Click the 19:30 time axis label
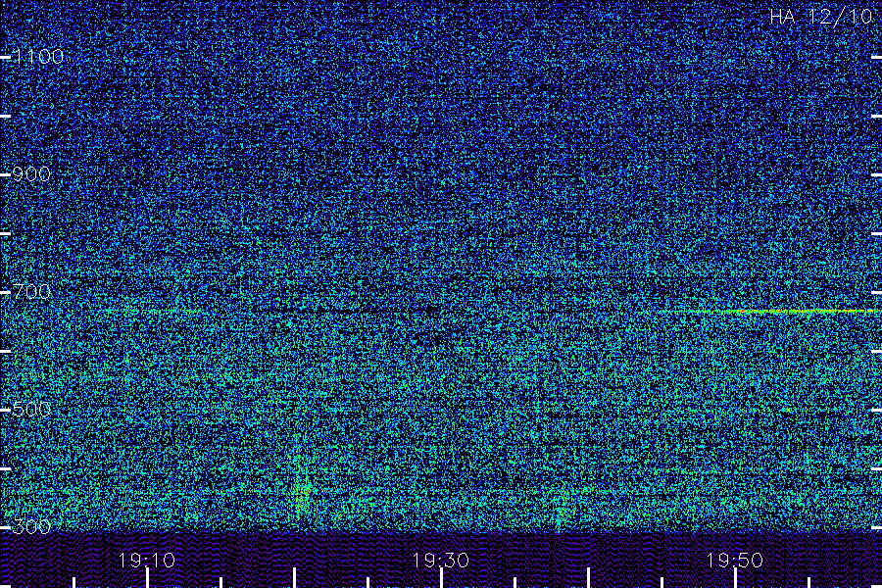 click(440, 561)
